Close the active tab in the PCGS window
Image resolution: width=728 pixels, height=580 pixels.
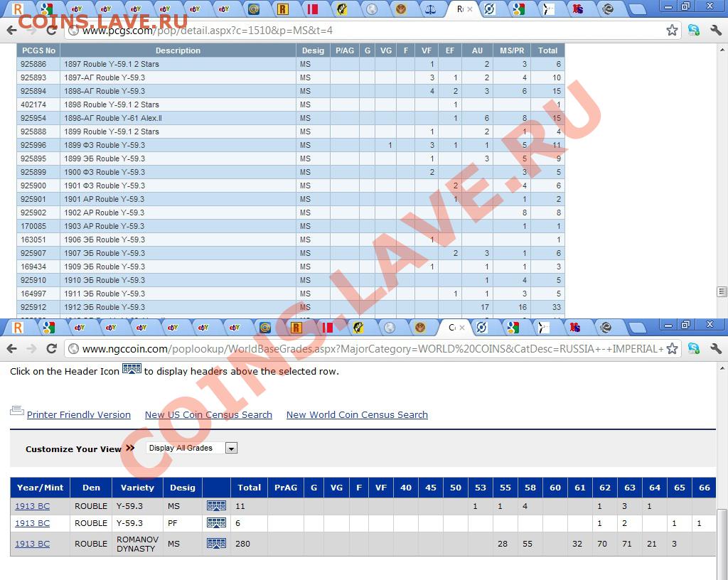pos(470,9)
